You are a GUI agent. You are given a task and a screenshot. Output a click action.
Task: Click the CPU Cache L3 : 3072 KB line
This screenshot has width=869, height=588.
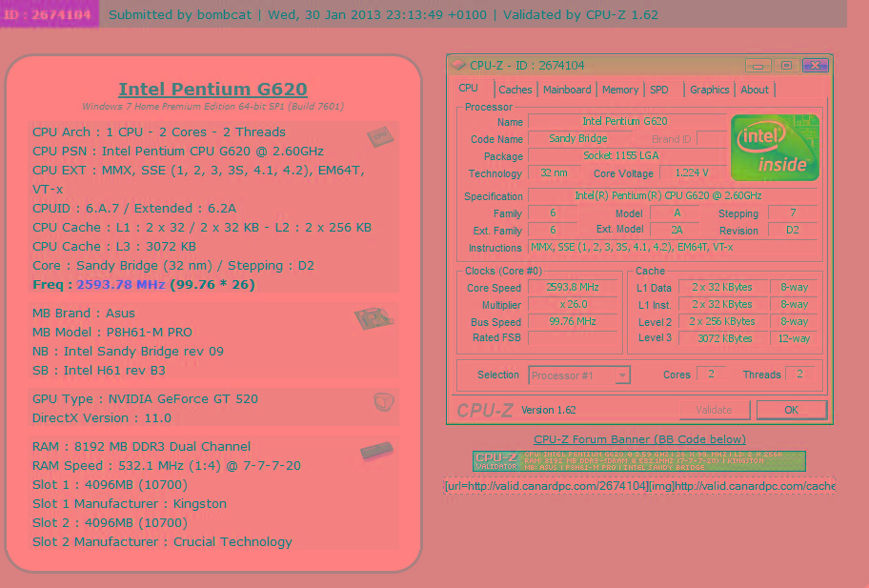(114, 247)
